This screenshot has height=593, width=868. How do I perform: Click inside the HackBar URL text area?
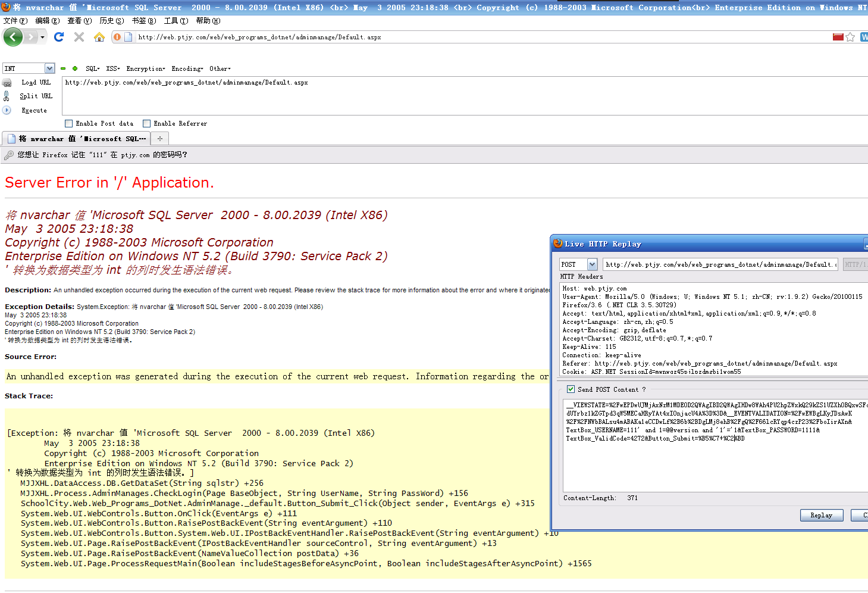click(464, 96)
